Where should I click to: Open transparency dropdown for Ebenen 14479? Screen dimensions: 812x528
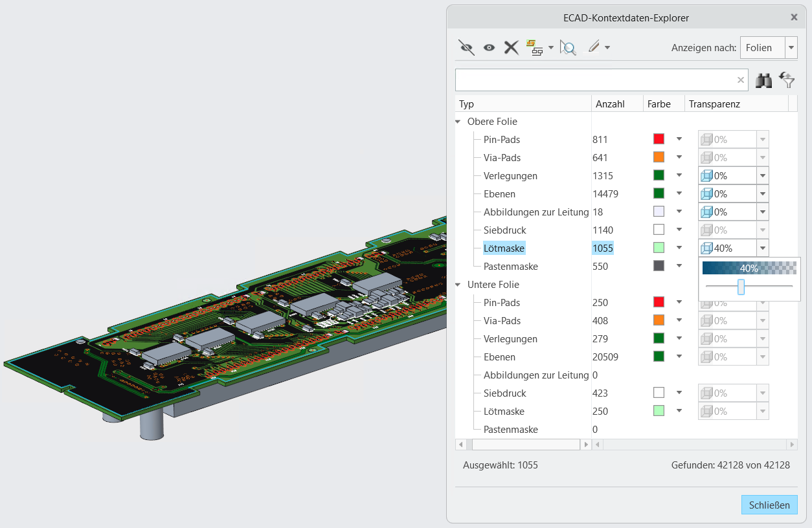(x=762, y=194)
